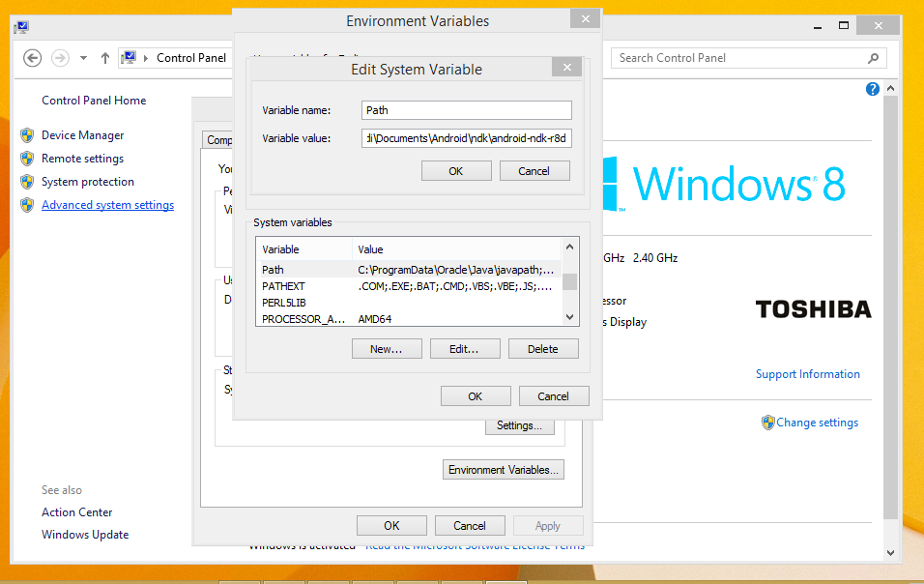Select the PATHEXT variable row
The image size is (924, 584).
(x=410, y=286)
